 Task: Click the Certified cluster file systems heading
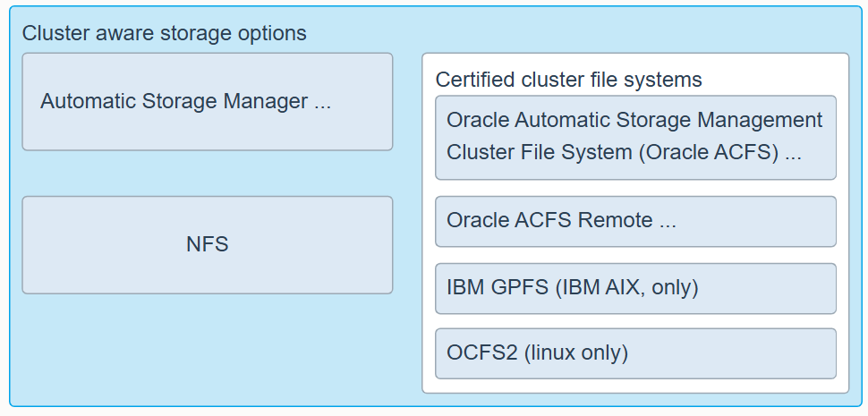(x=568, y=80)
